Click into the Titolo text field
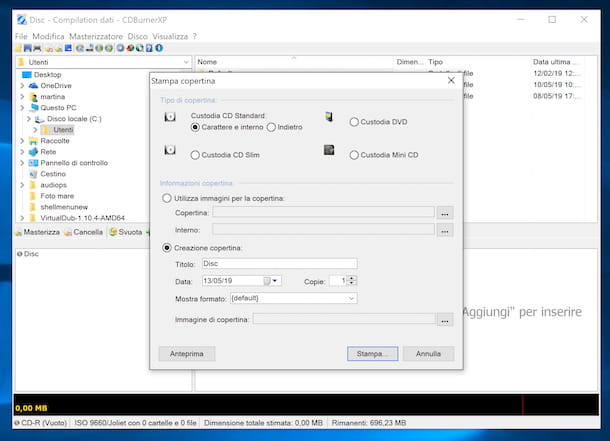Image resolution: width=610 pixels, height=441 pixels. click(278, 264)
